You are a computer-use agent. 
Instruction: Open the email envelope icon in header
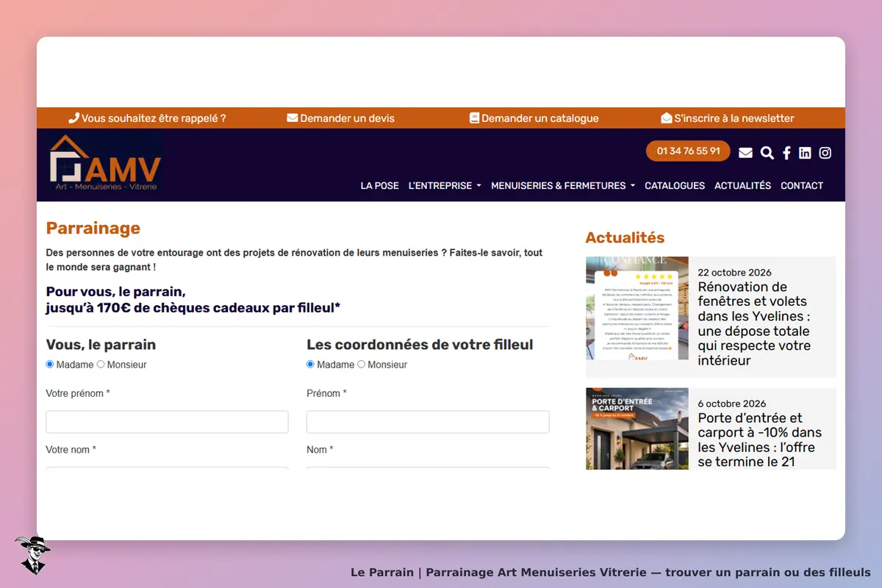click(745, 153)
